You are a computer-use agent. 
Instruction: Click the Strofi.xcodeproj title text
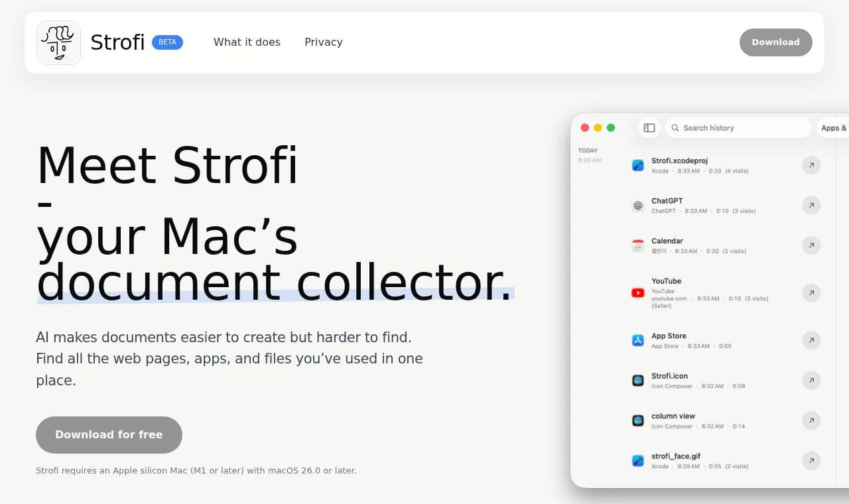tap(679, 161)
